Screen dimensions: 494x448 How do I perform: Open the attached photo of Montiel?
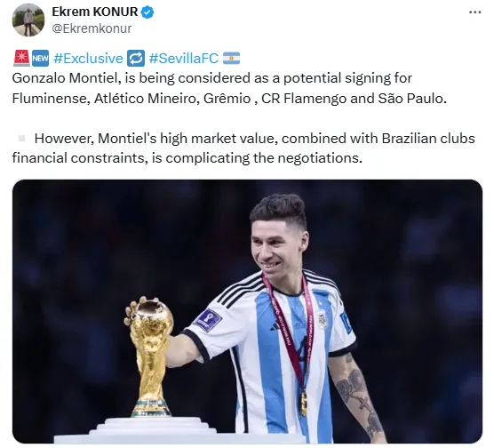[x=247, y=311]
